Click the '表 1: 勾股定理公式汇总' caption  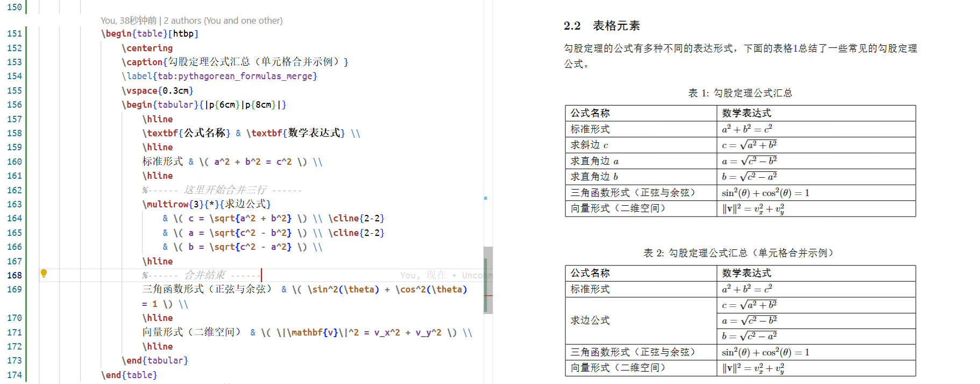pos(740,93)
